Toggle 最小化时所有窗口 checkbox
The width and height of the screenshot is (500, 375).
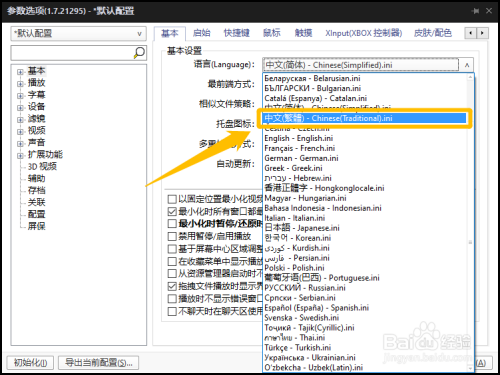[172, 211]
